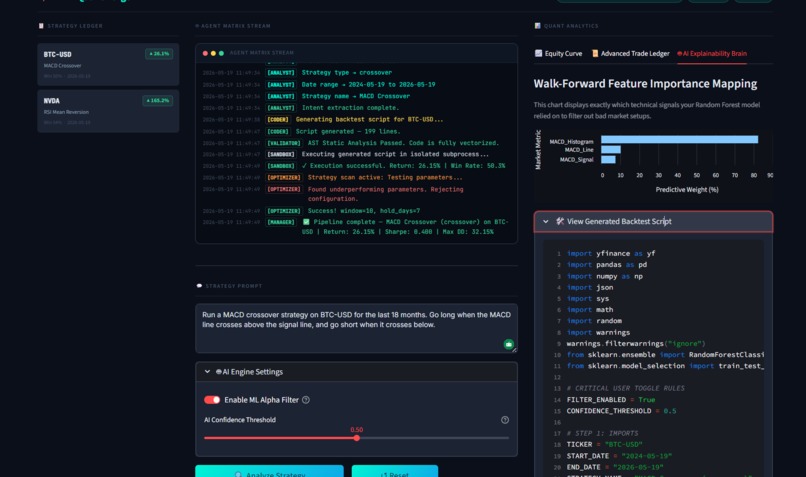Click code line END_DATE = "2026-05-19"
Viewport: 806px width, 477px height.
615,467
